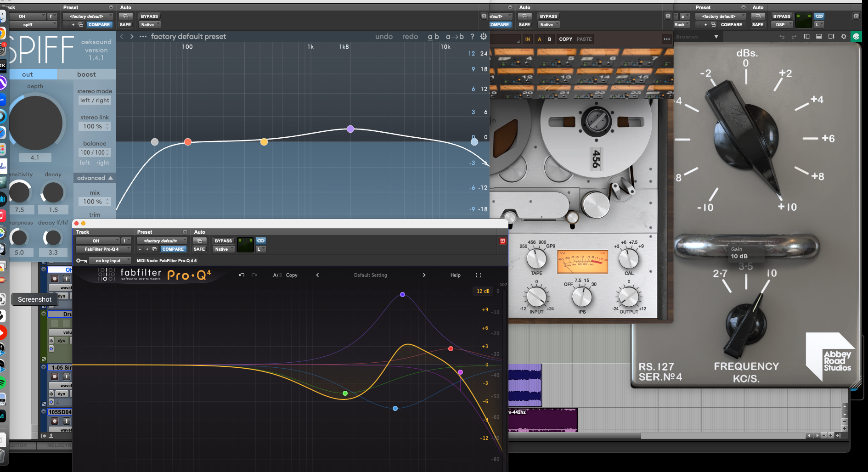The width and height of the screenshot is (868, 472).
Task: Click green smiley icon in Waves toolbar
Action: [856, 37]
